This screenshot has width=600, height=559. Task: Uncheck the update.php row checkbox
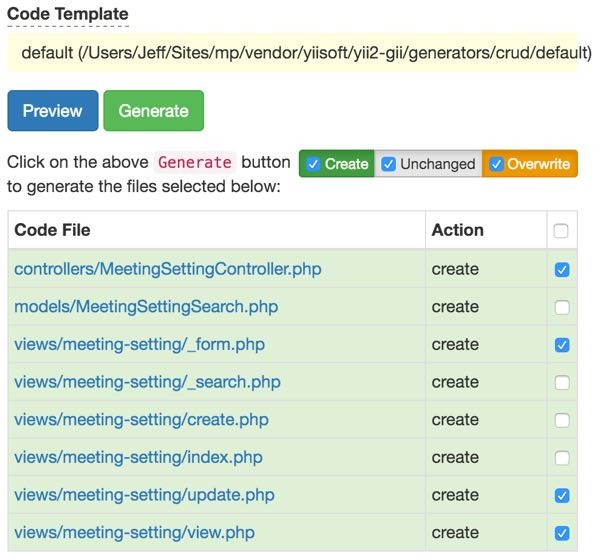pos(562,495)
